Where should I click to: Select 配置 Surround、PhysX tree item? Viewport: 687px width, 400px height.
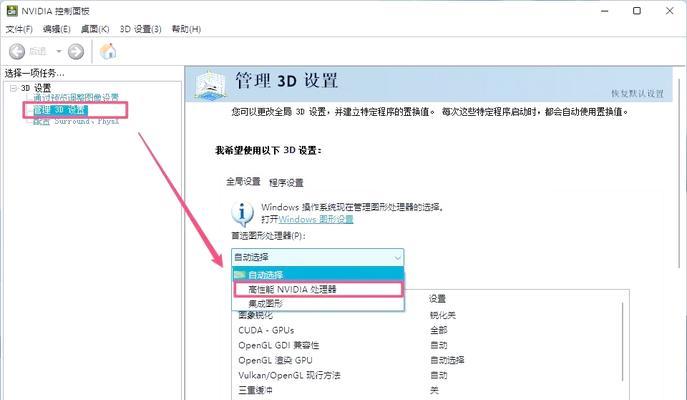pos(76,121)
